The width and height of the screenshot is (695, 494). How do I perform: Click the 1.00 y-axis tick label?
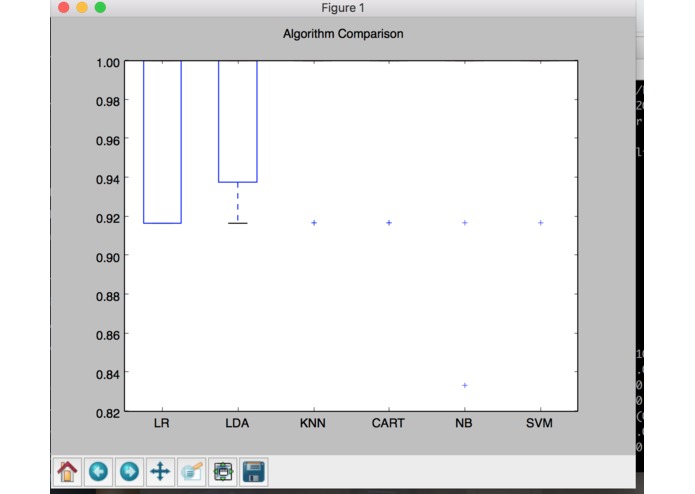(x=108, y=63)
